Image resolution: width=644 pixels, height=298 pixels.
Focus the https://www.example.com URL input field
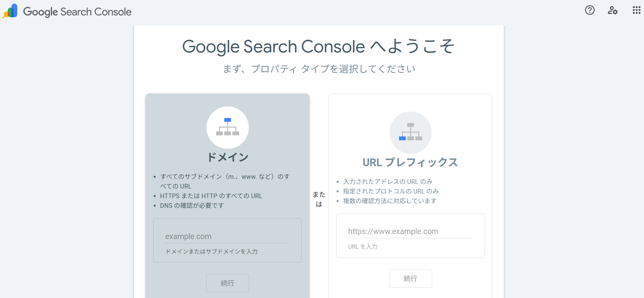click(410, 231)
